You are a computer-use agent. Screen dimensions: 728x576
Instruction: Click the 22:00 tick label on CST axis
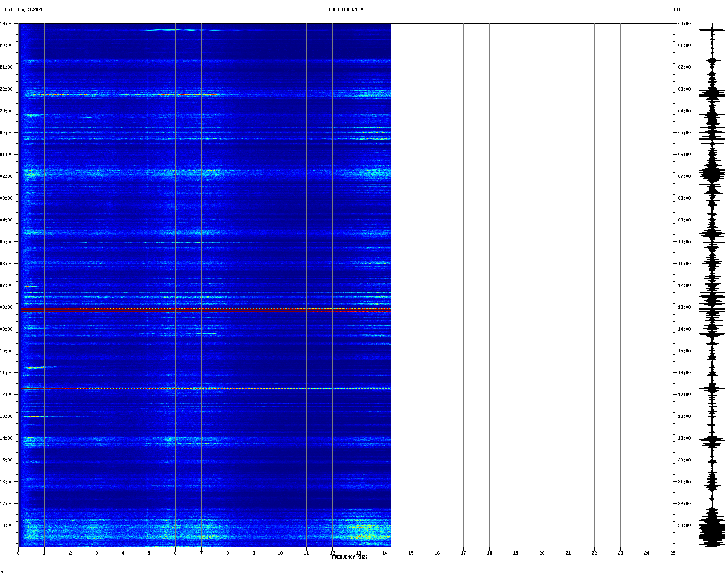click(x=6, y=89)
